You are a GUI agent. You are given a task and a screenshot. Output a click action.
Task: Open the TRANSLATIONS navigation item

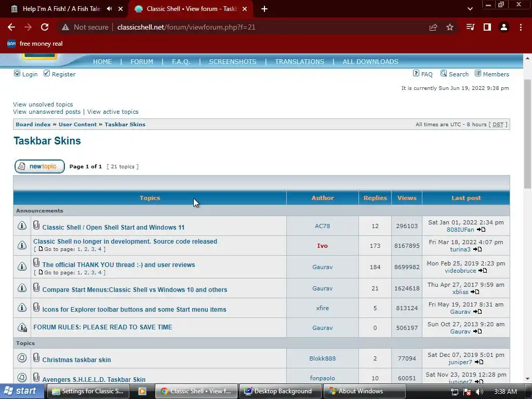point(300,62)
